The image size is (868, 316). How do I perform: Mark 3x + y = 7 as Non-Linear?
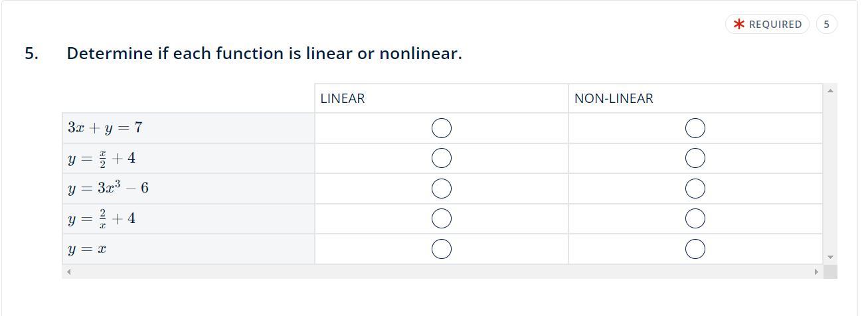[x=695, y=128]
